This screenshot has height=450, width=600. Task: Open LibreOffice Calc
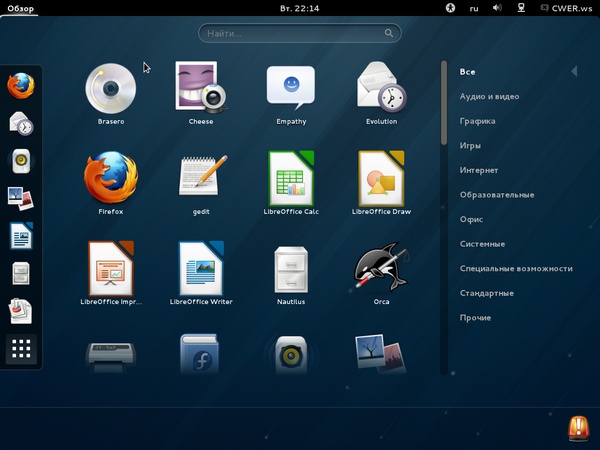tap(291, 178)
